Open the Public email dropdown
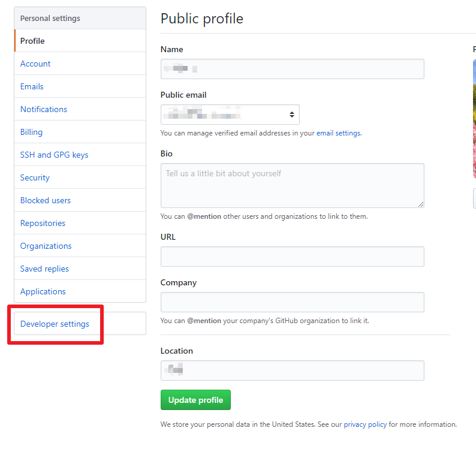 230,114
